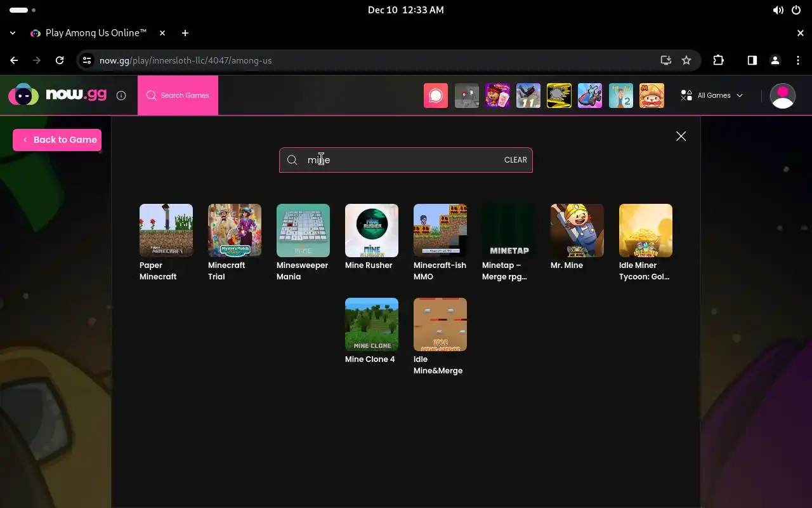Open the Paper Minecraft thumbnail
Image resolution: width=812 pixels, height=508 pixels.
[166, 231]
